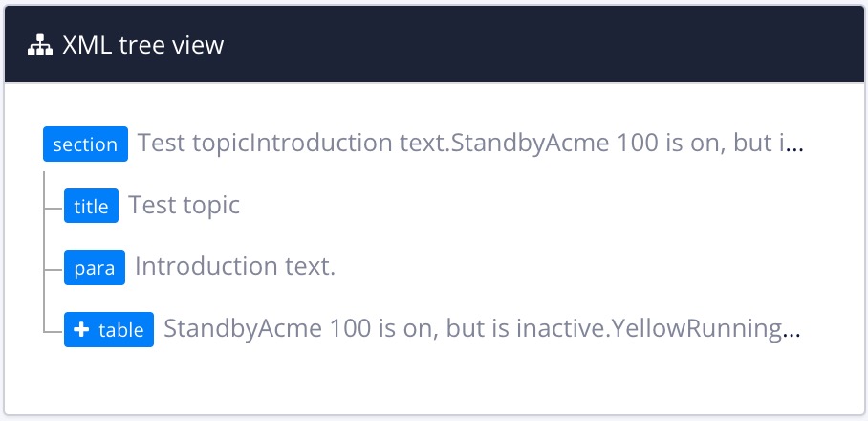Expand the table node with plus icon
Viewport: 868px width, 421px height.
(x=81, y=330)
